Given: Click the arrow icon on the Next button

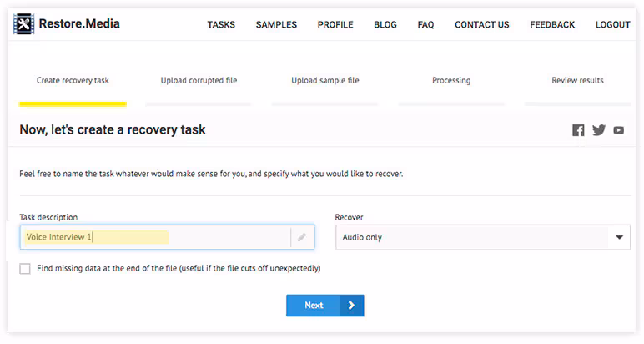Looking at the screenshot, I should coord(351,306).
